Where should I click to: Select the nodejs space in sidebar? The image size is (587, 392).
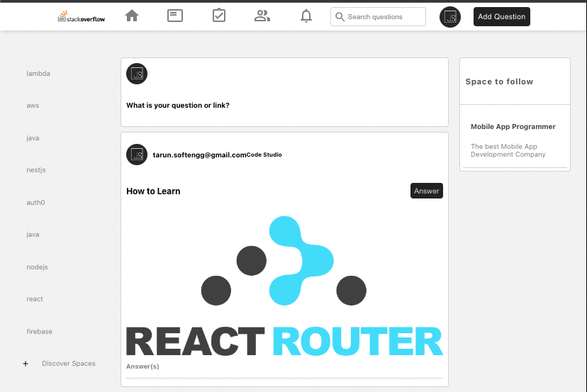(37, 267)
